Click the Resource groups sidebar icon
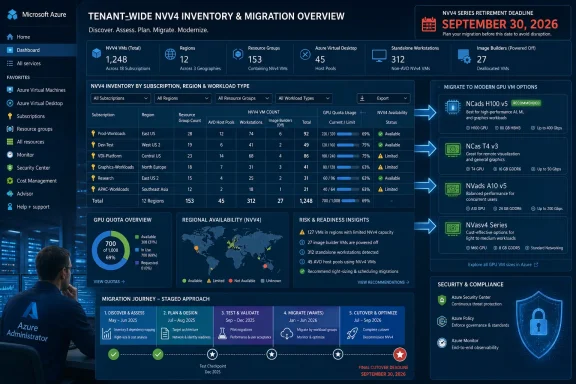This screenshot has height=384, width=576. (10, 129)
